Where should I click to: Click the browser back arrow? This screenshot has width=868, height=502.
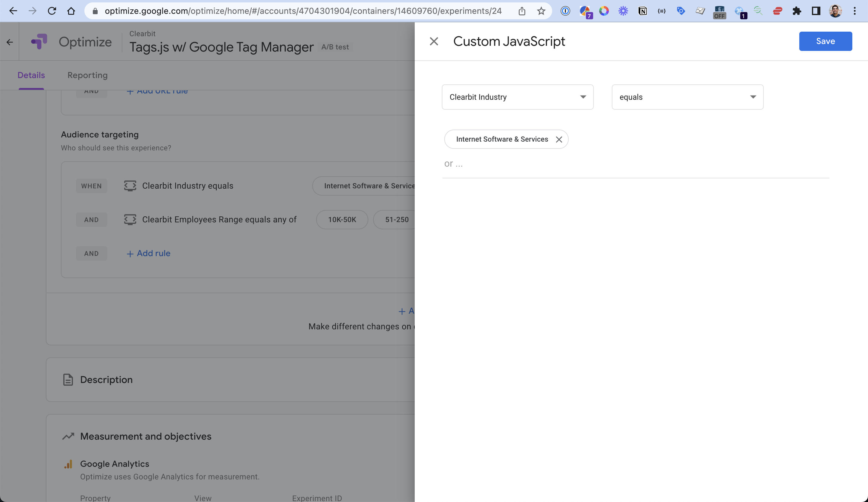(x=13, y=11)
